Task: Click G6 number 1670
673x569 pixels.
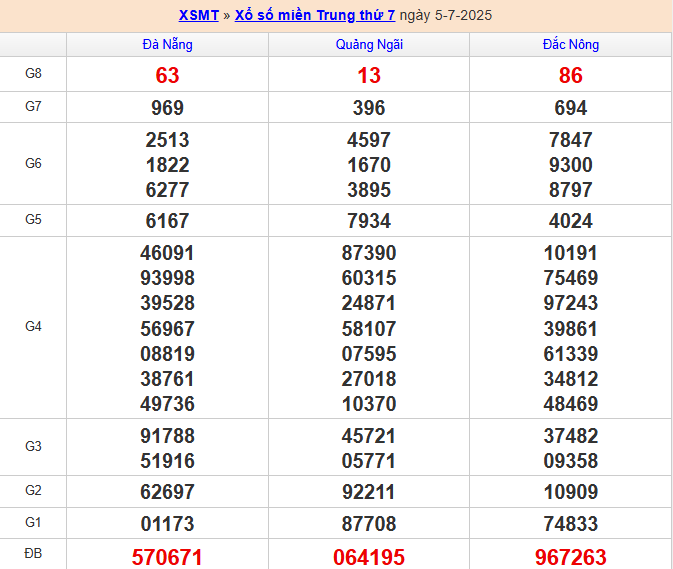Action: 369,165
